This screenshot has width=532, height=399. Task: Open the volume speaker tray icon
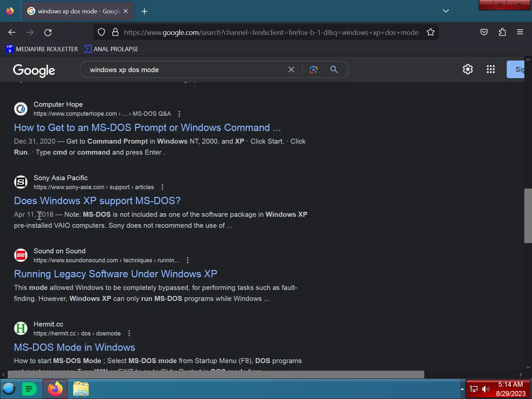[x=485, y=389]
